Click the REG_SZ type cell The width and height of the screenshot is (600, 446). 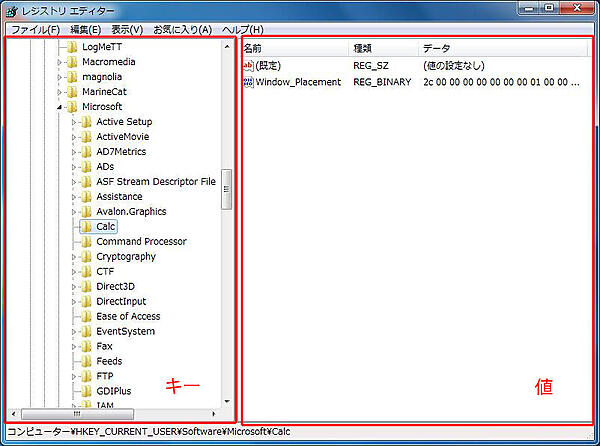(x=371, y=66)
